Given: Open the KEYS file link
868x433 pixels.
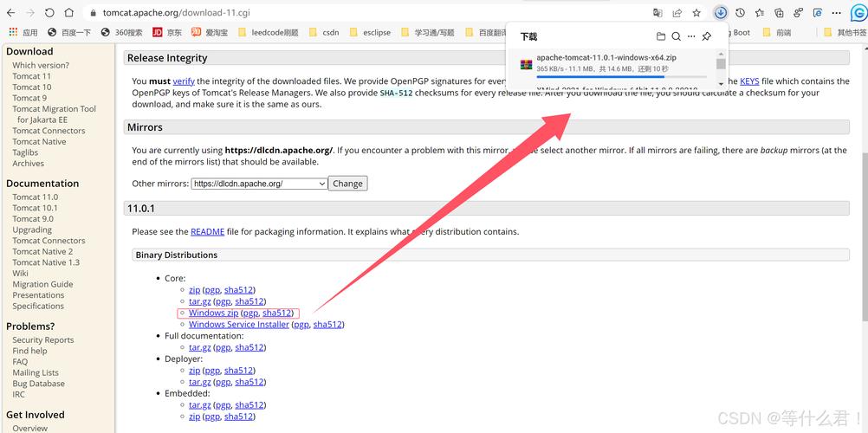Looking at the screenshot, I should (x=749, y=81).
